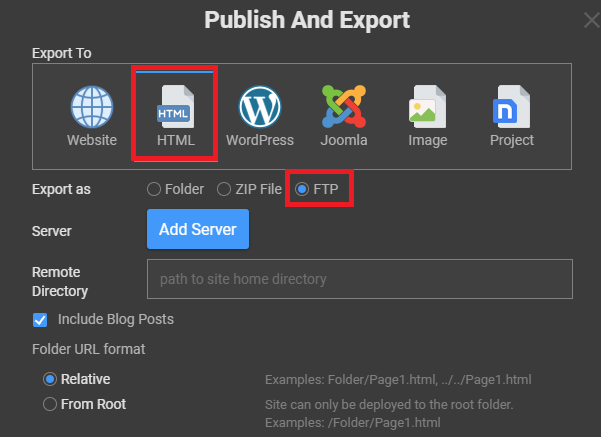This screenshot has height=437, width=601.
Task: Select the Joomla export icon
Action: point(344,116)
